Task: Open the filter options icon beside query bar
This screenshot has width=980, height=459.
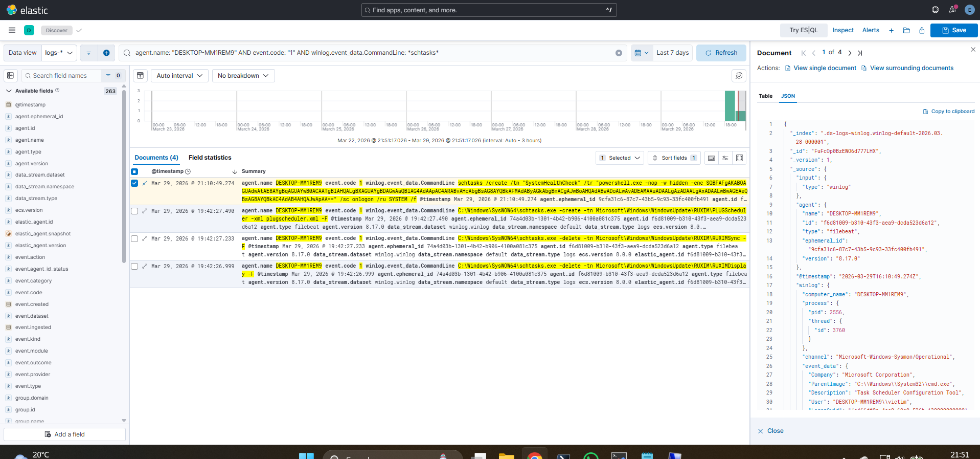Action: coord(88,53)
